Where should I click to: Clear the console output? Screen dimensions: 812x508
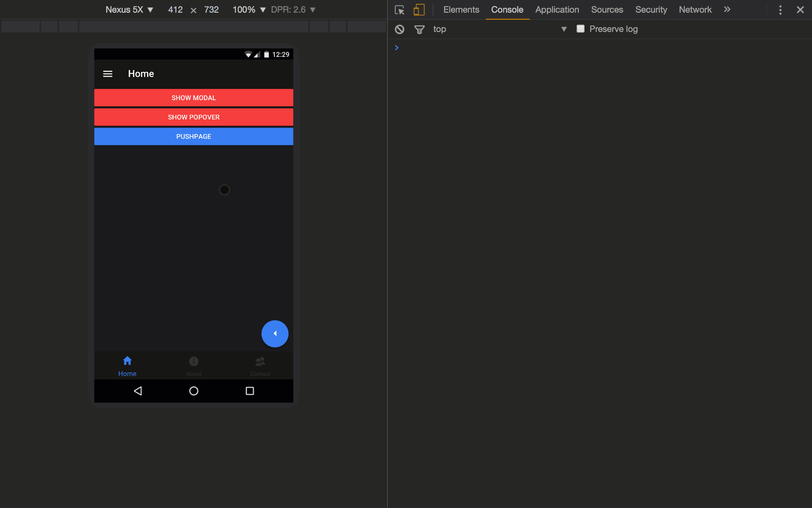coord(399,29)
